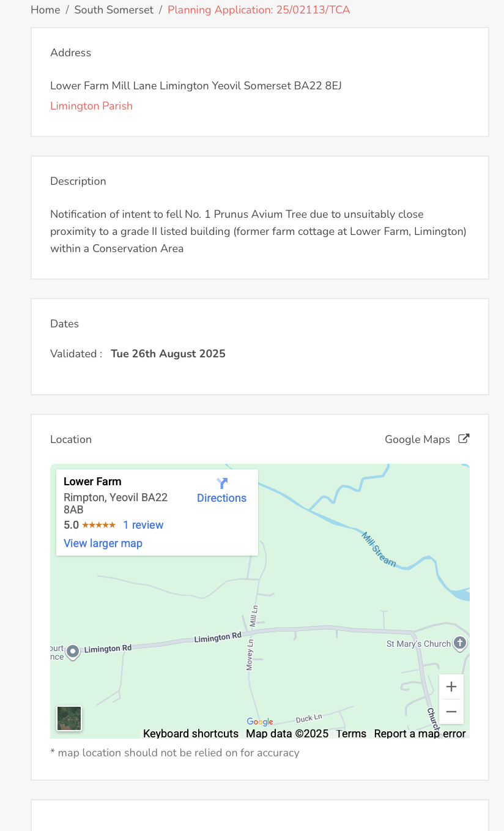
Task: Open the map Terms link
Action: click(x=351, y=734)
